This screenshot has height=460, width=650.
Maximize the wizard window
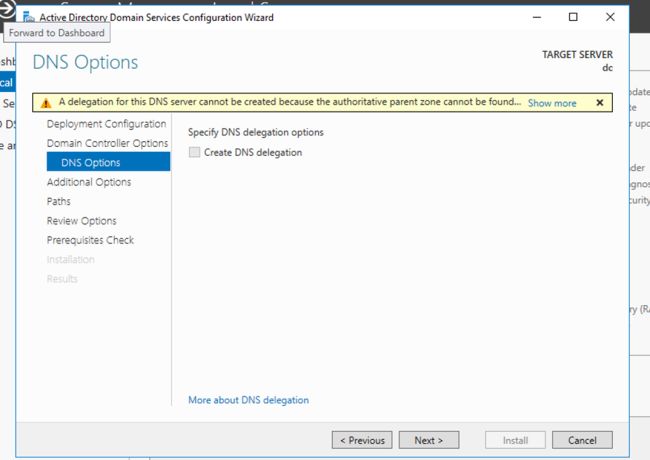tap(573, 17)
